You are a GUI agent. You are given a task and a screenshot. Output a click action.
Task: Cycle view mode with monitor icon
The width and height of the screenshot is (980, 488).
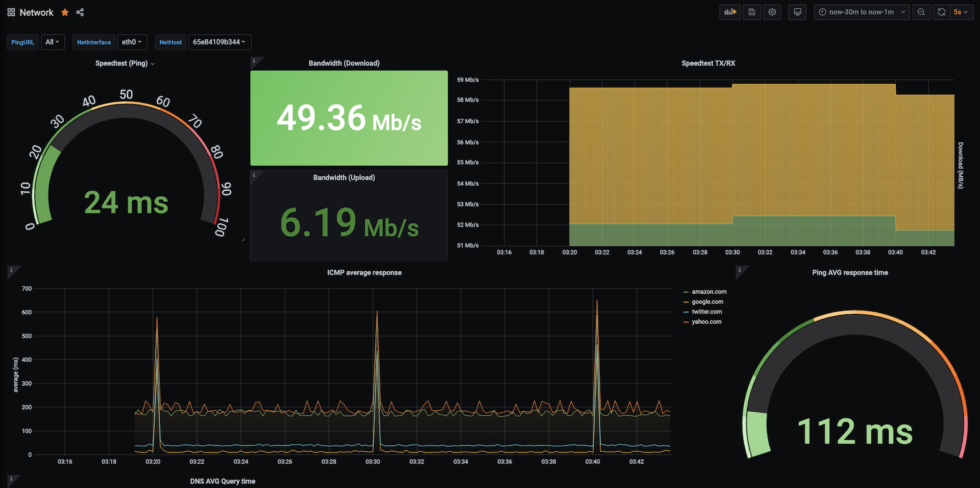click(x=798, y=12)
